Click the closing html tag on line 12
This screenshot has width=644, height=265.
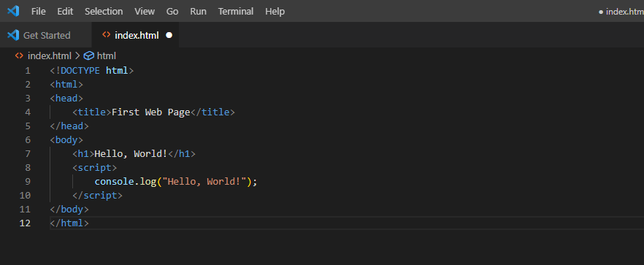tap(69, 223)
